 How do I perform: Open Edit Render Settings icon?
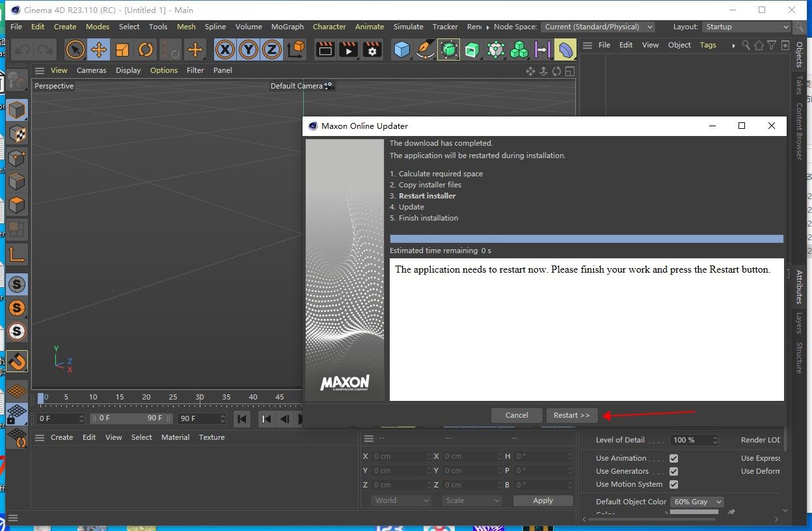pyautogui.click(x=372, y=49)
